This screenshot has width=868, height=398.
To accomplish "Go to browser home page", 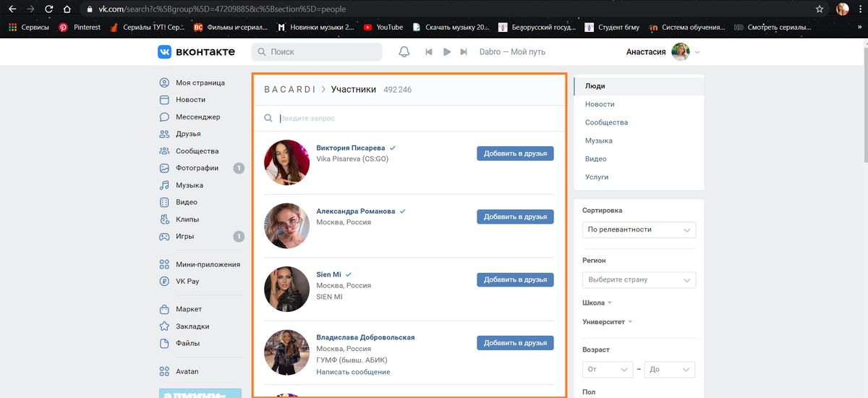I will (67, 9).
